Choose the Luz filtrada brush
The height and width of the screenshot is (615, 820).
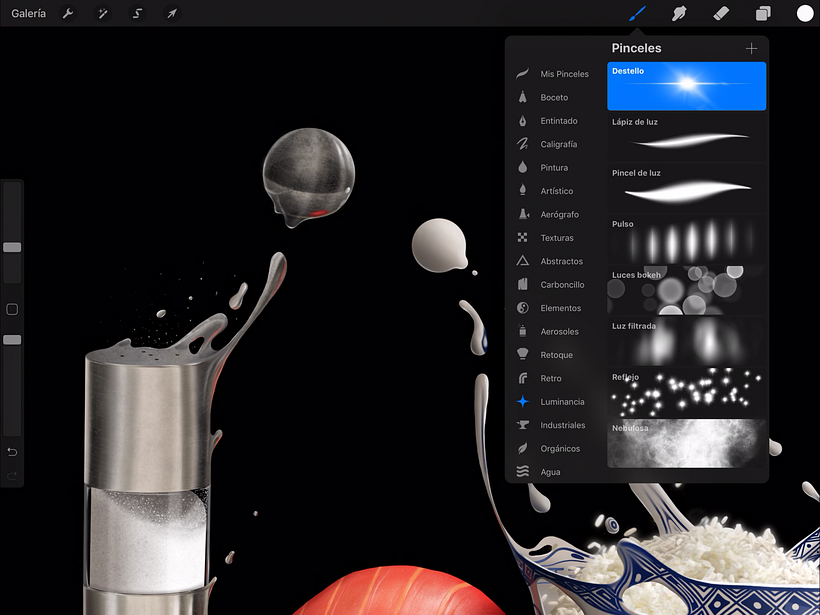[687, 341]
